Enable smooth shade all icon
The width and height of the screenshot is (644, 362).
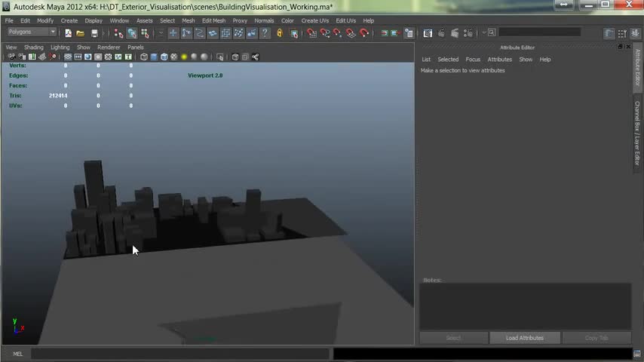point(154,57)
